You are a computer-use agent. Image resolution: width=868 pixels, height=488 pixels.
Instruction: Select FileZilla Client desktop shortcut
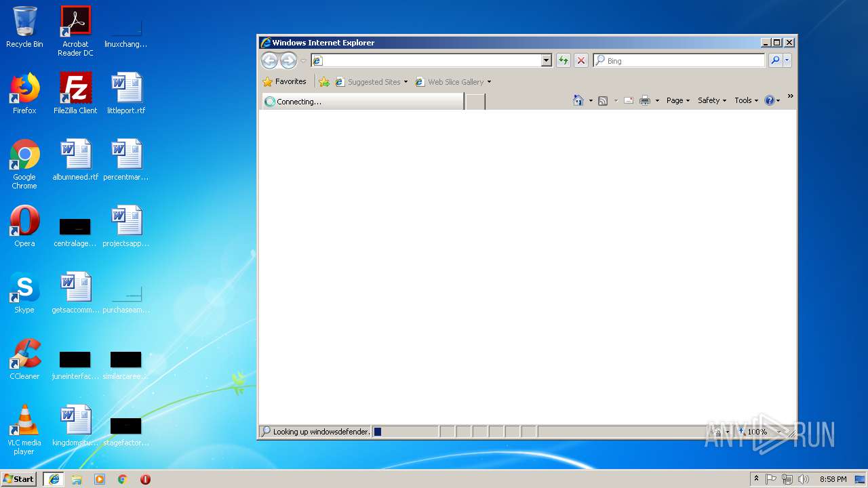pyautogui.click(x=75, y=94)
